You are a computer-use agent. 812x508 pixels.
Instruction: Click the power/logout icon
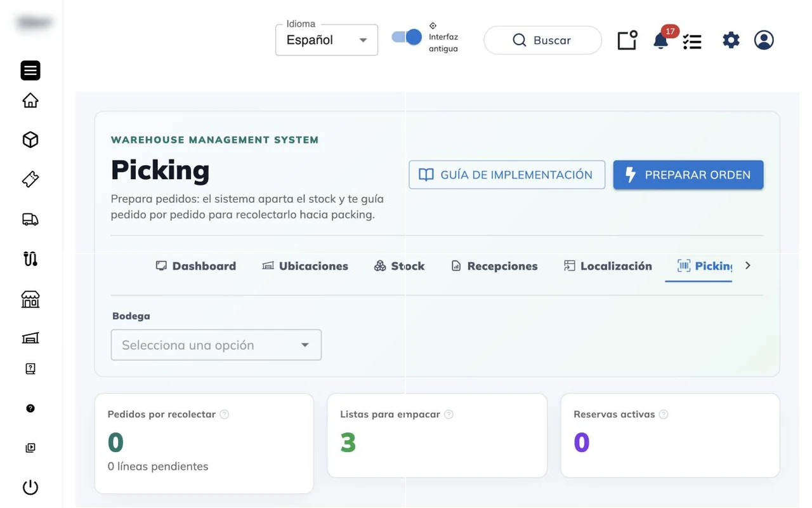click(30, 487)
